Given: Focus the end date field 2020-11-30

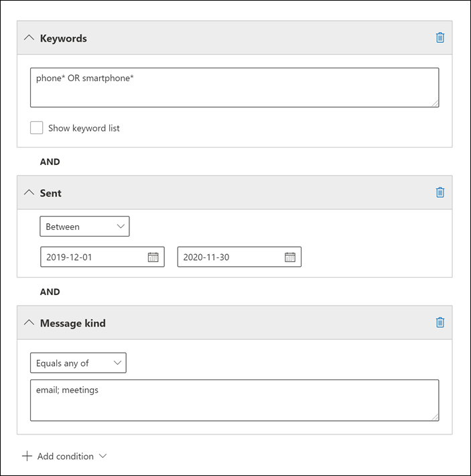Looking at the screenshot, I should (229, 257).
